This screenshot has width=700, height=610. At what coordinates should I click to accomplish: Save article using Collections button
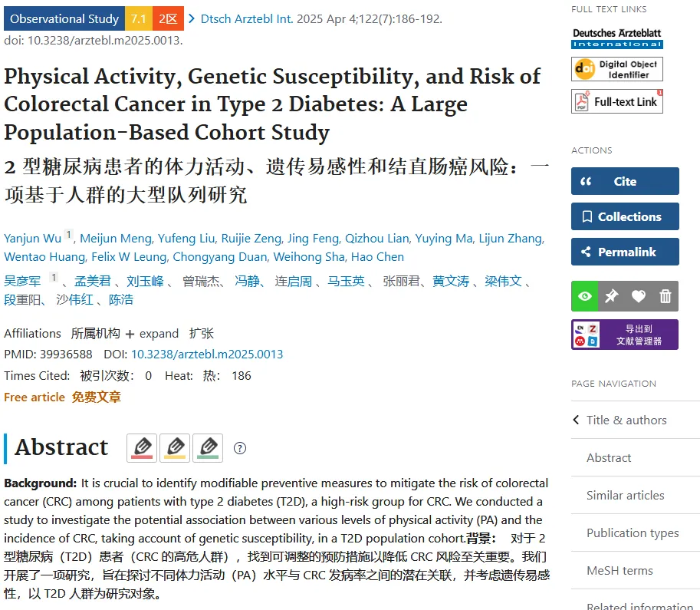tap(625, 216)
